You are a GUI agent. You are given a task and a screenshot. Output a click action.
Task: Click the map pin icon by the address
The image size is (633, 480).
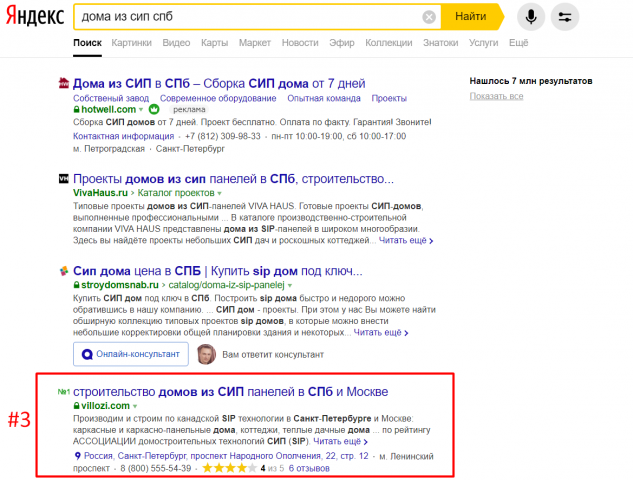78,456
